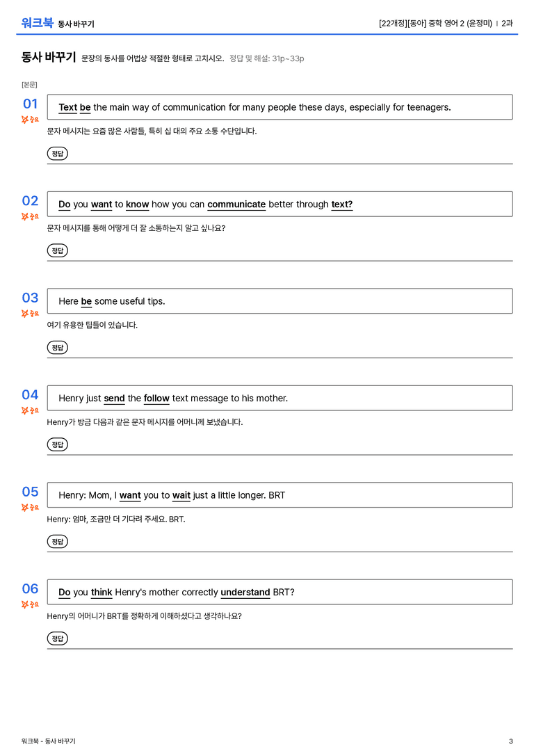The width and height of the screenshot is (534, 756).
Task: Click the 동사 바꾸기 section heading
Action: click(x=48, y=57)
